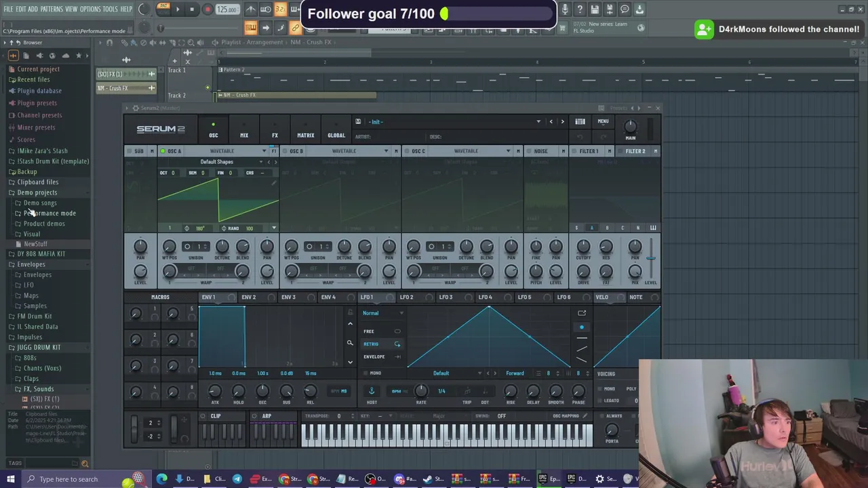868x488 pixels.
Task: Go to the next Serum preset arrow
Action: pos(562,122)
